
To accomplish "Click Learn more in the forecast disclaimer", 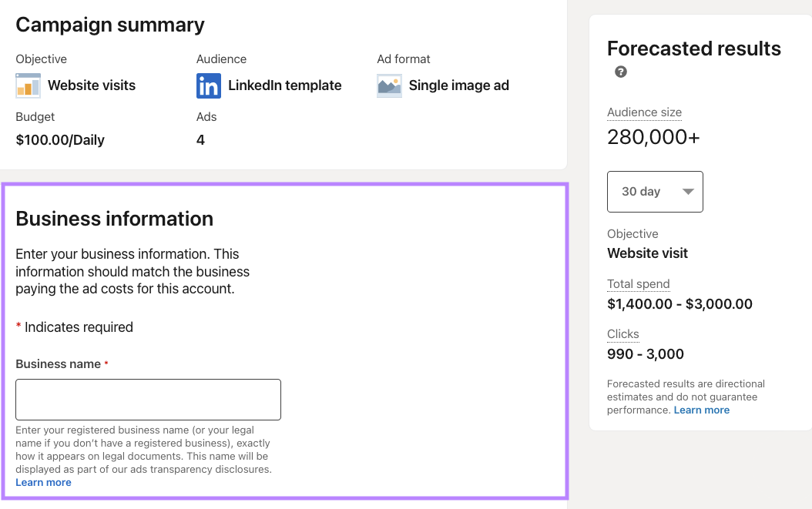I will [701, 410].
